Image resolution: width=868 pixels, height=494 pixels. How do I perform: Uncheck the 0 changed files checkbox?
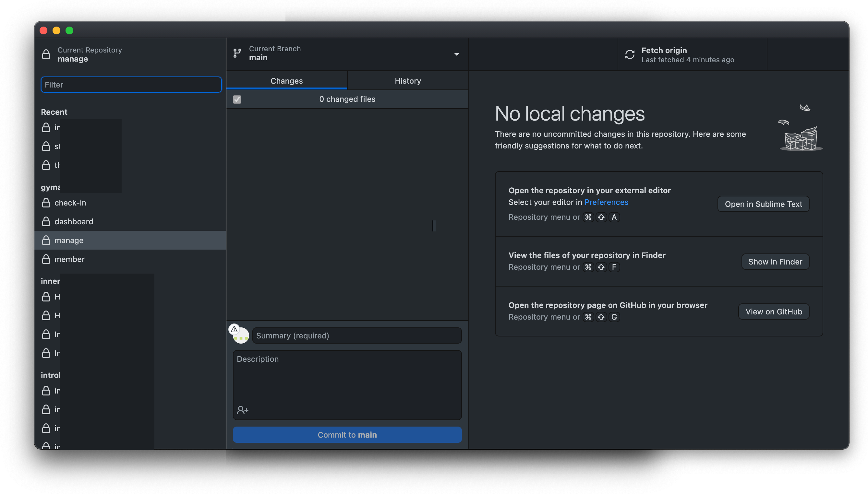click(237, 99)
